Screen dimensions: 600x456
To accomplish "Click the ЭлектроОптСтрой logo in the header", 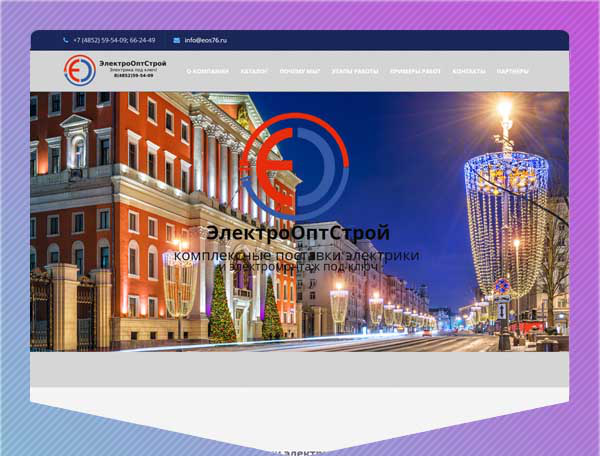I will point(80,70).
